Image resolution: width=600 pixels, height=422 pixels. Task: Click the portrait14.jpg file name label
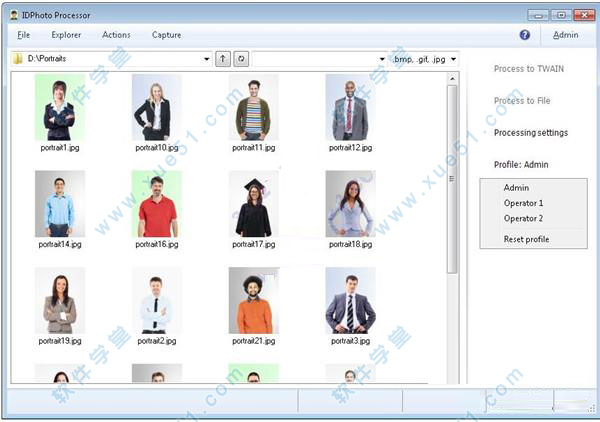pyautogui.click(x=60, y=244)
